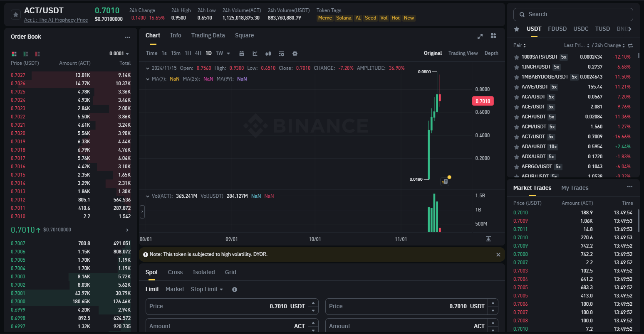
Task: Collapse the Vol(ACT) indicator chevron
Action: pos(147,196)
